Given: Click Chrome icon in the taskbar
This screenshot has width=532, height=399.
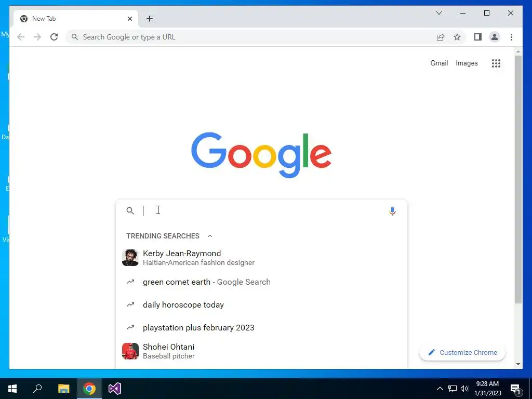Looking at the screenshot, I should (x=89, y=389).
